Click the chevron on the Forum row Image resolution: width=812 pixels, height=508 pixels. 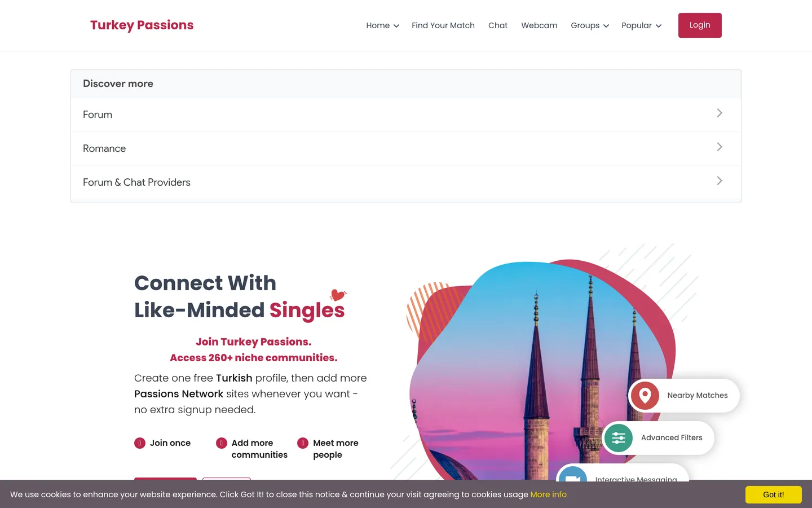tap(720, 113)
